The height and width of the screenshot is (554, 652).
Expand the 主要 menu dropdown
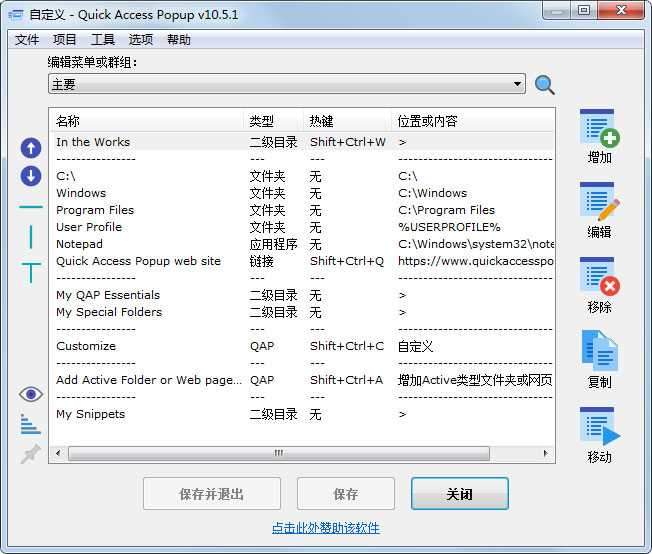pyautogui.click(x=517, y=85)
